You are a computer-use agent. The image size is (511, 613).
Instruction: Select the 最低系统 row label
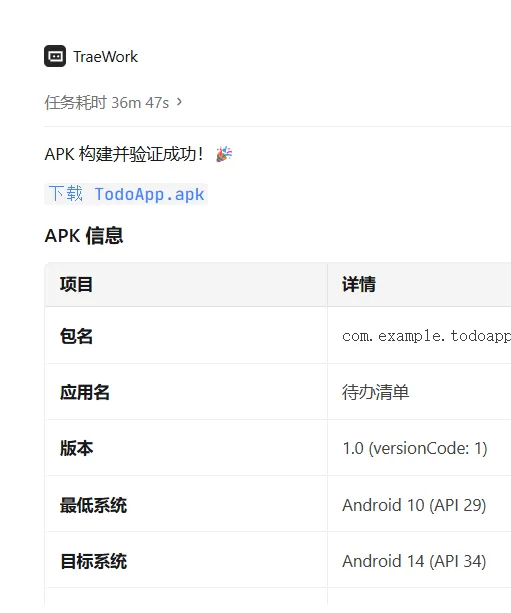(x=93, y=505)
